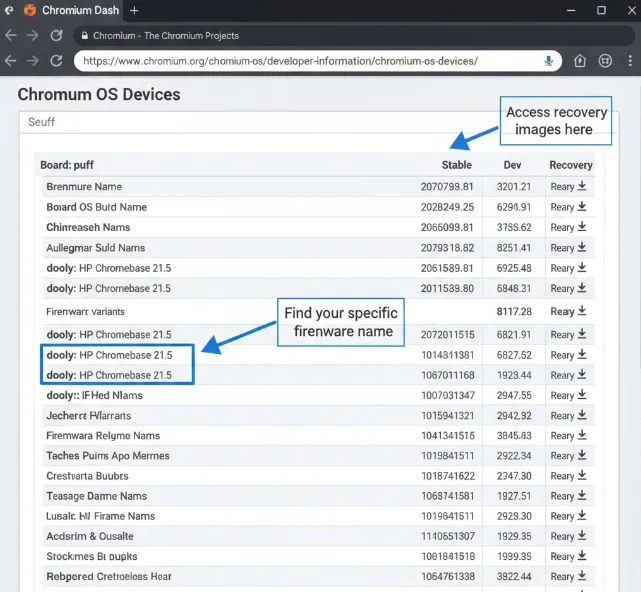The width and height of the screenshot is (641, 592).
Task: Click the share icon right of address bar
Action: [580, 61]
